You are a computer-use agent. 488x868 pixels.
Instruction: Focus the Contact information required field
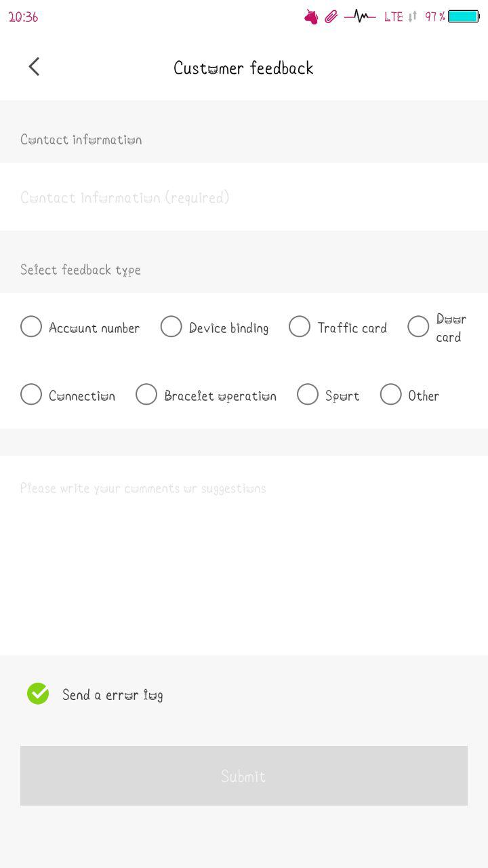tap(244, 197)
